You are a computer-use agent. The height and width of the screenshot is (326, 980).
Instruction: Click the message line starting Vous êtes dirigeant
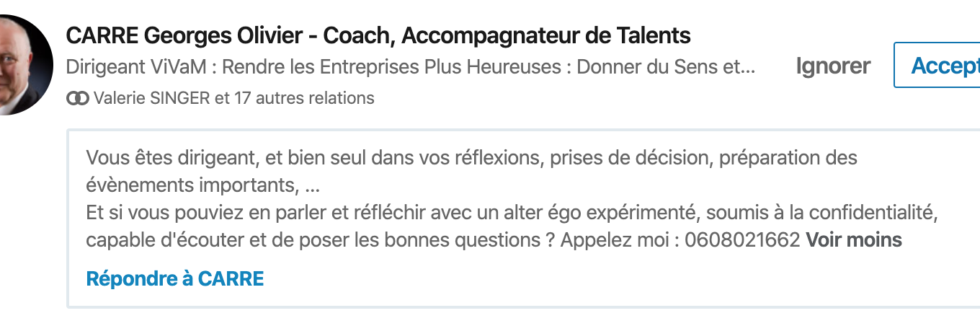click(x=471, y=158)
